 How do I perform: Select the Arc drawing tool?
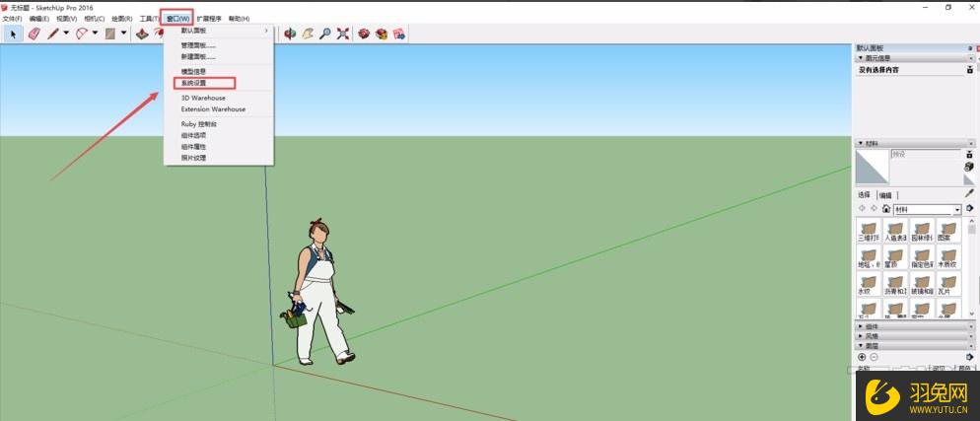coord(82,34)
